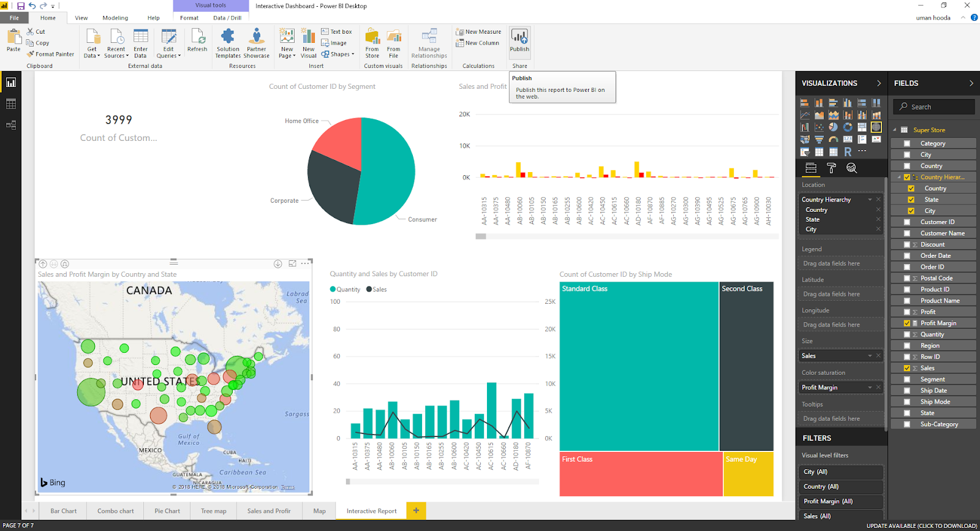The width and height of the screenshot is (980, 531).
Task: Go to the Tree map page tab
Action: click(x=214, y=511)
